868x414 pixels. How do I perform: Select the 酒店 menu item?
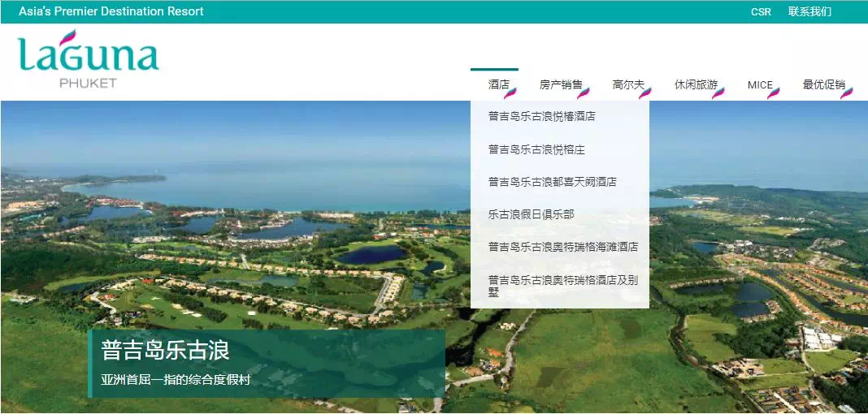pos(498,84)
